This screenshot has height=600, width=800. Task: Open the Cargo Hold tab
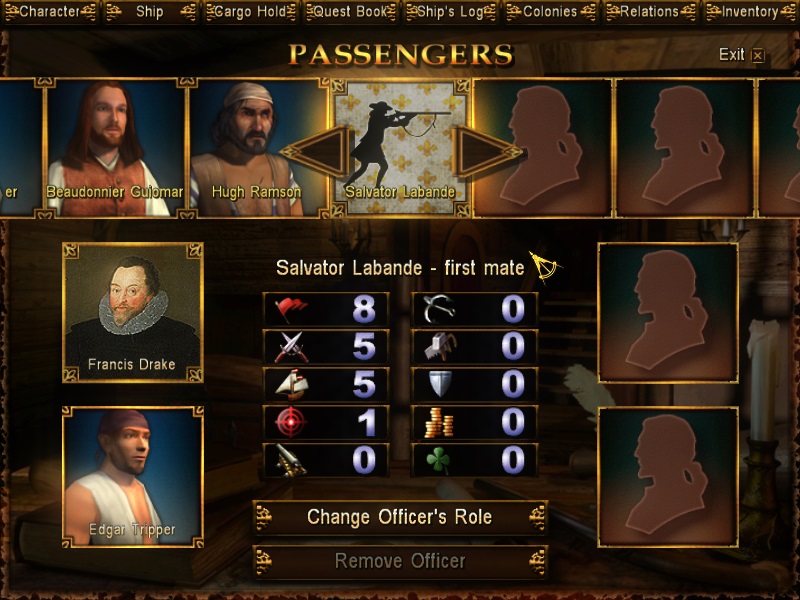(x=250, y=12)
